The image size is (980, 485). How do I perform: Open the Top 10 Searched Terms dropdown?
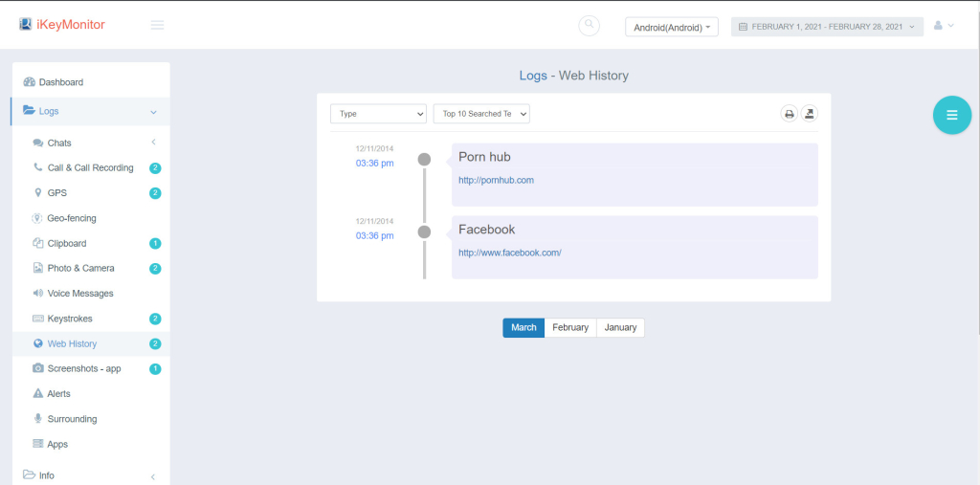[x=481, y=114]
